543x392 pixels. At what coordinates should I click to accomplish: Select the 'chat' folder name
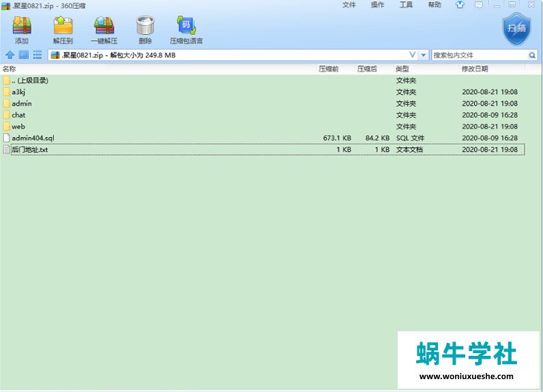(18, 115)
